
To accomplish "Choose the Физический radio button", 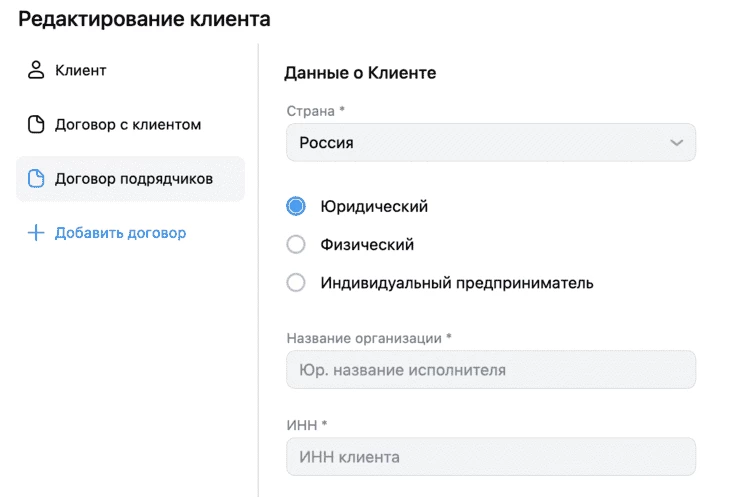I will click(x=296, y=244).
